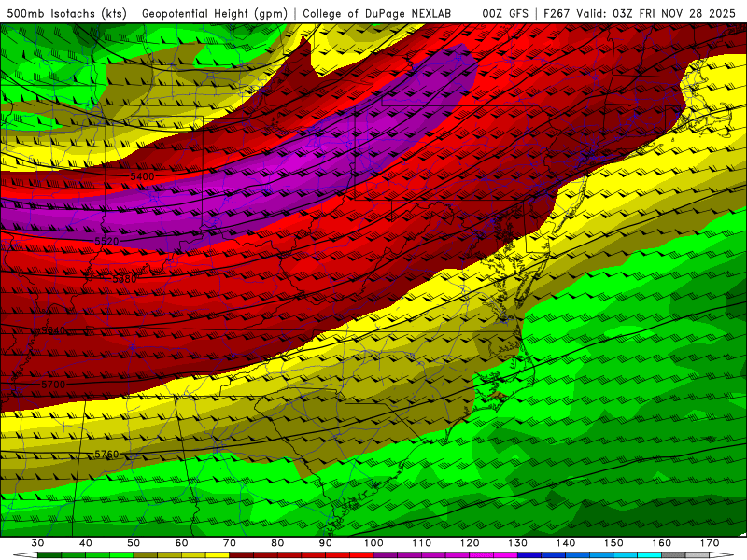Click the maroon 70-75 kt legend swatch

pos(242,555)
